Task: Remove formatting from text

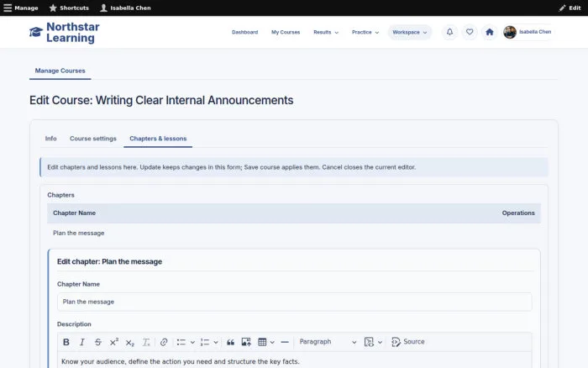Action: point(146,342)
